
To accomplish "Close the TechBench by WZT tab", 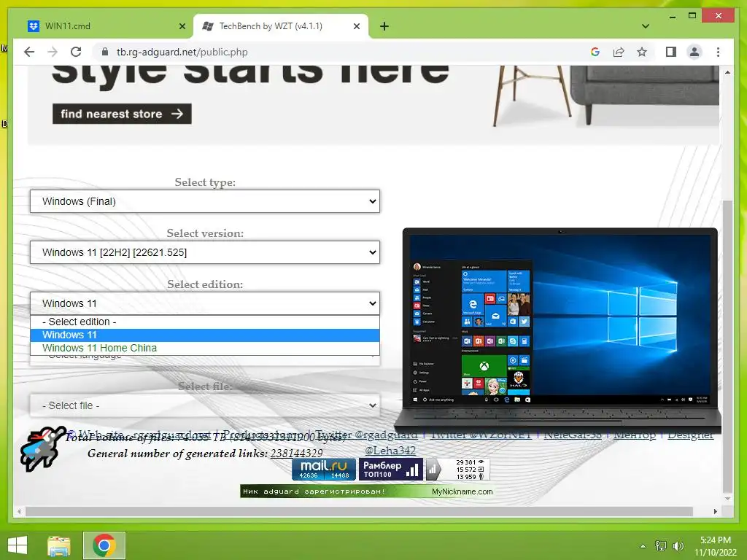I will (356, 26).
